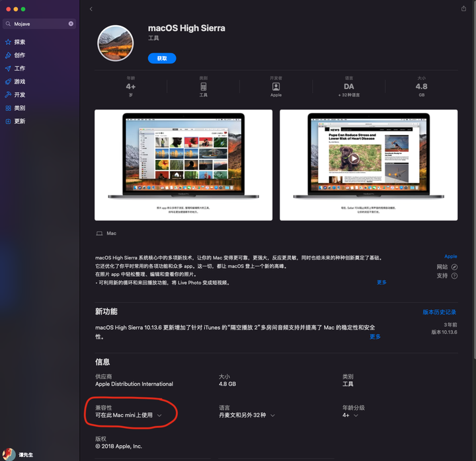This screenshot has width=476, height=461.
Task: Close the window with the red button
Action: 8,9
